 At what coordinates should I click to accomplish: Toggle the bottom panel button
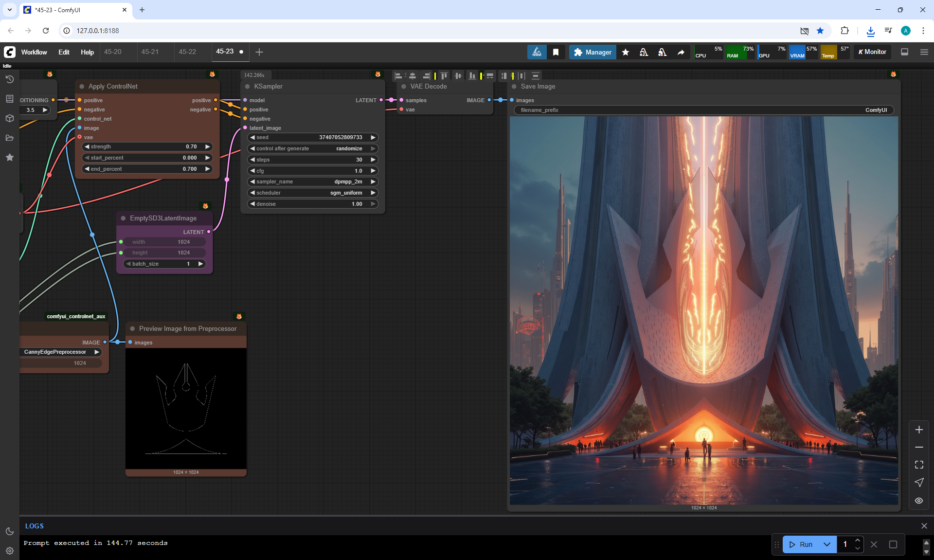904,52
